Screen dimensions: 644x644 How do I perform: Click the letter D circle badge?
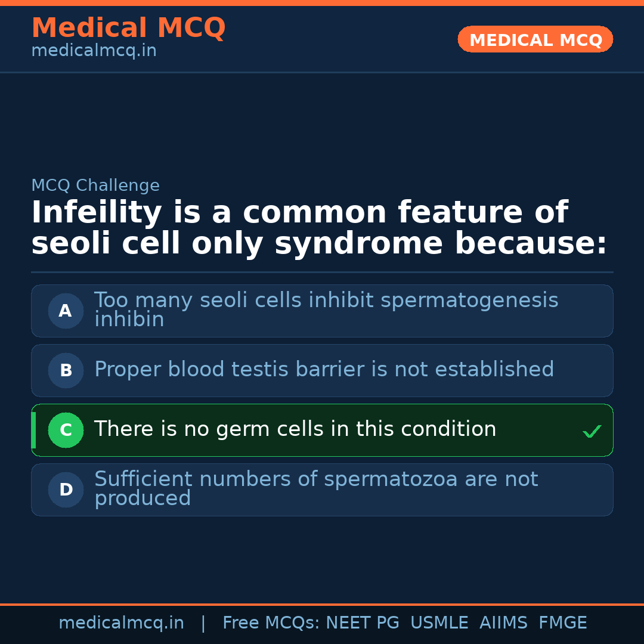66,490
